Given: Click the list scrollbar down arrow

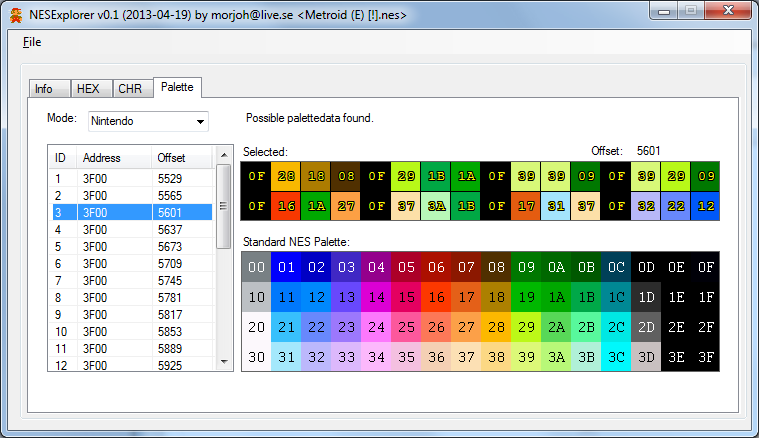Looking at the screenshot, I should pos(224,362).
